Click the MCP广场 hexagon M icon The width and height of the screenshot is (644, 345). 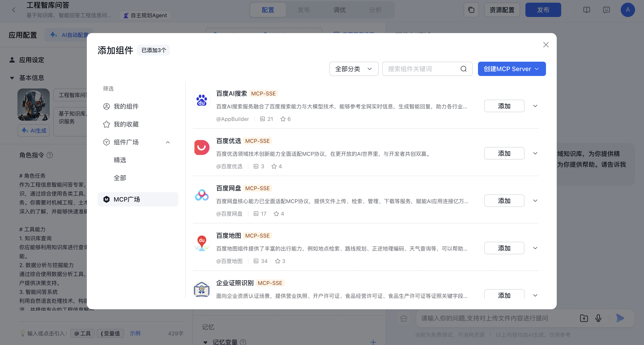(x=107, y=199)
